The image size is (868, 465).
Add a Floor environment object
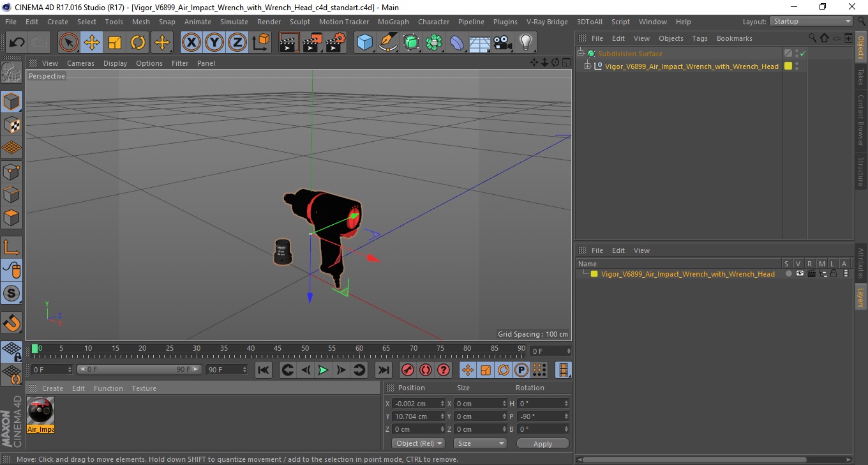tap(480, 43)
